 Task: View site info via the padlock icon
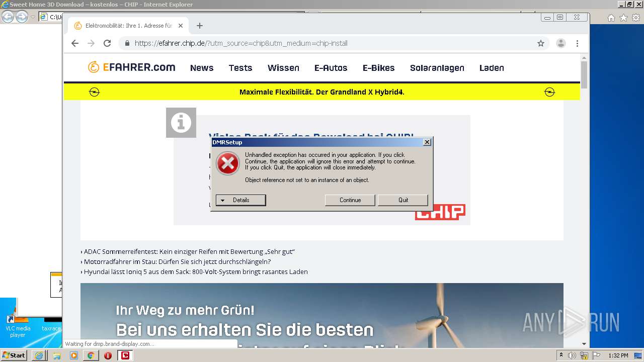coord(127,43)
